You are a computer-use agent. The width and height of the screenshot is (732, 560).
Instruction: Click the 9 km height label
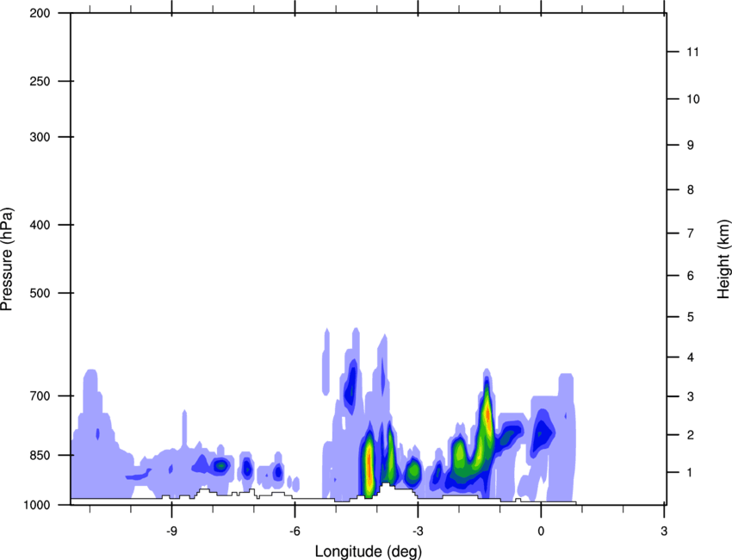pyautogui.click(x=691, y=146)
